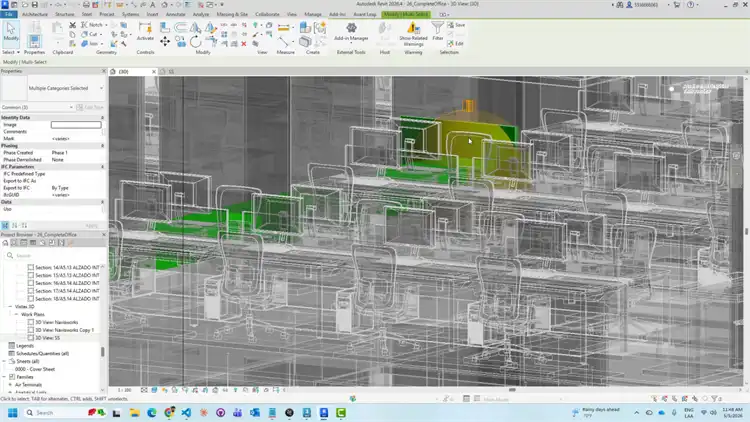Click the Notch geometry button
Screen dimensions: 750x422
point(92,25)
